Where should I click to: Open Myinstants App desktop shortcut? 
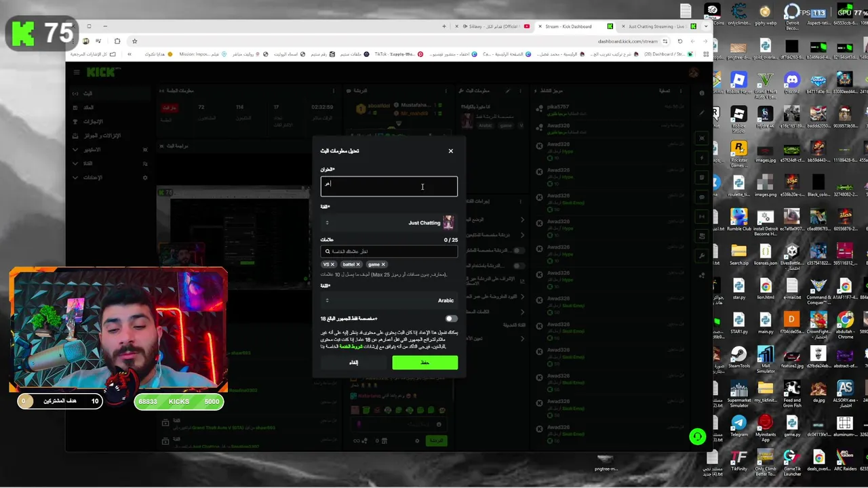tap(766, 428)
